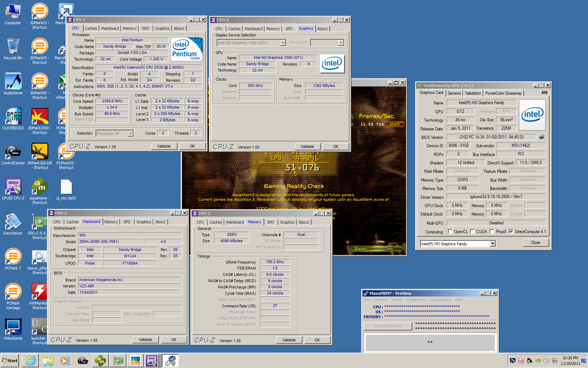The height and width of the screenshot is (368, 588).
Task: Open the PowerColor Giveaway tab
Action: 503,93
